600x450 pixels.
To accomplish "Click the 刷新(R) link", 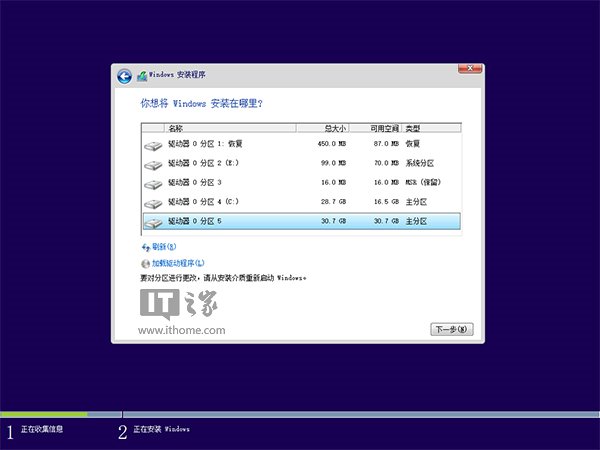I will point(163,246).
